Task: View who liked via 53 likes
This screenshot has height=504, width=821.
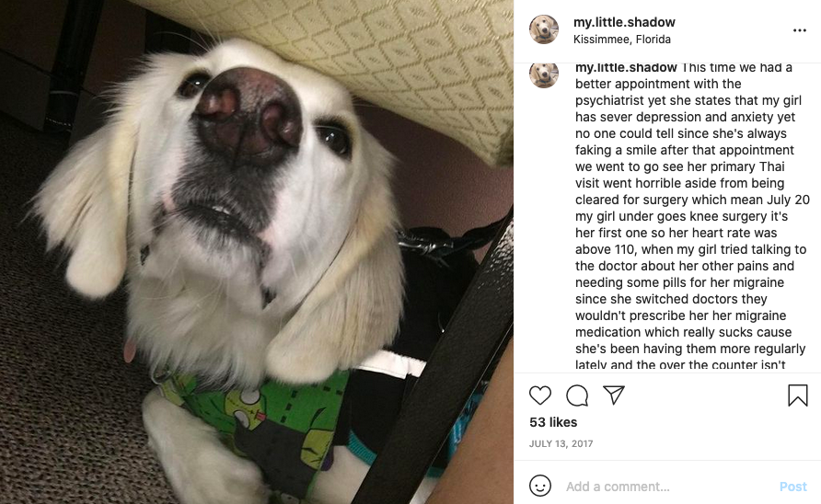Action: pyautogui.click(x=553, y=422)
